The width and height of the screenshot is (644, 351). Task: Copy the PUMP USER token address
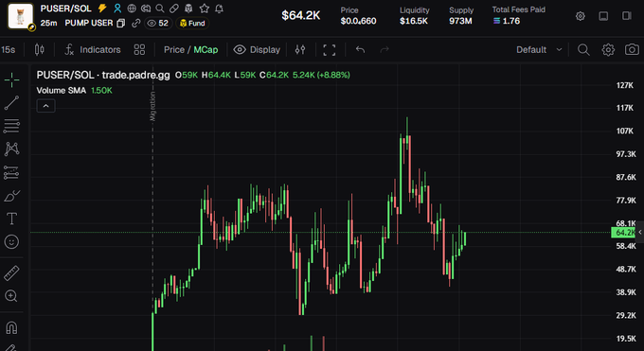(121, 23)
